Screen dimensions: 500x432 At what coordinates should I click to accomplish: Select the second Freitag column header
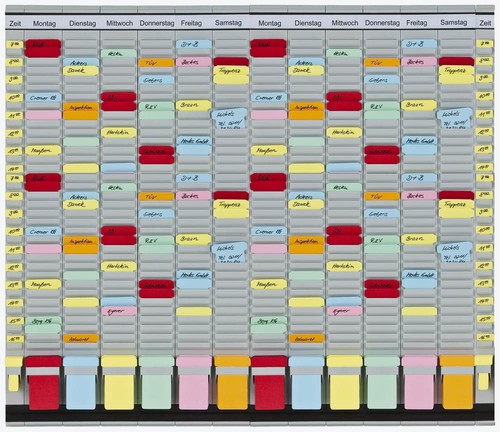[x=417, y=23]
